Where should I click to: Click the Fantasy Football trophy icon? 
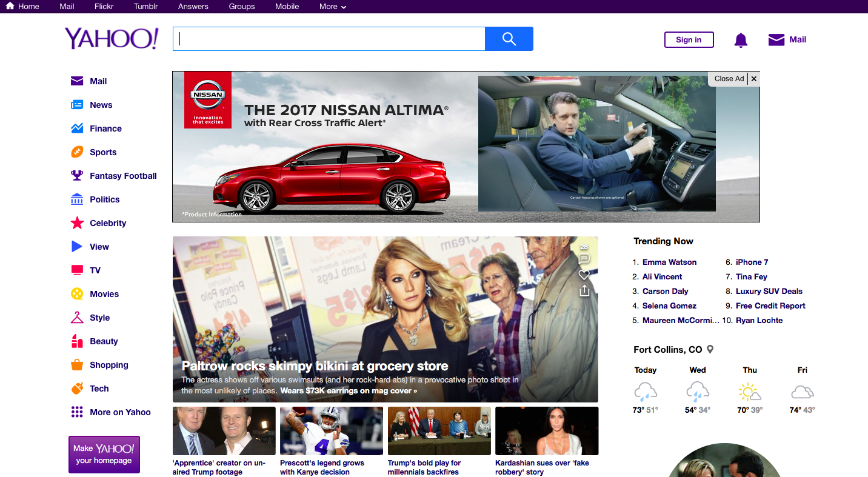(x=77, y=176)
